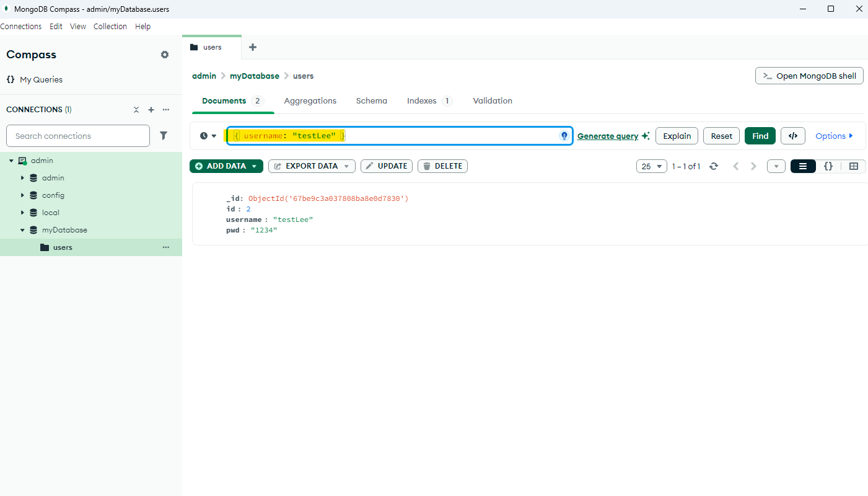This screenshot has height=496, width=868.
Task: Click the pwd value "1234"
Action: [264, 230]
